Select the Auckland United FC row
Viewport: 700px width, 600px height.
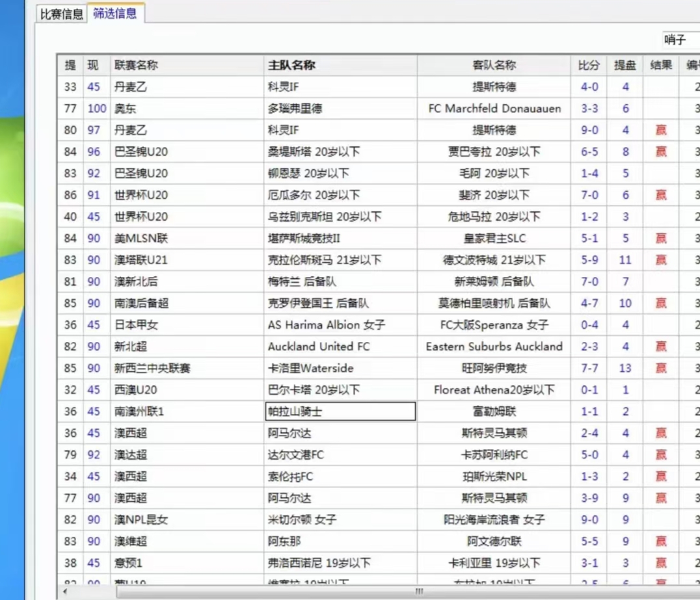point(318,346)
